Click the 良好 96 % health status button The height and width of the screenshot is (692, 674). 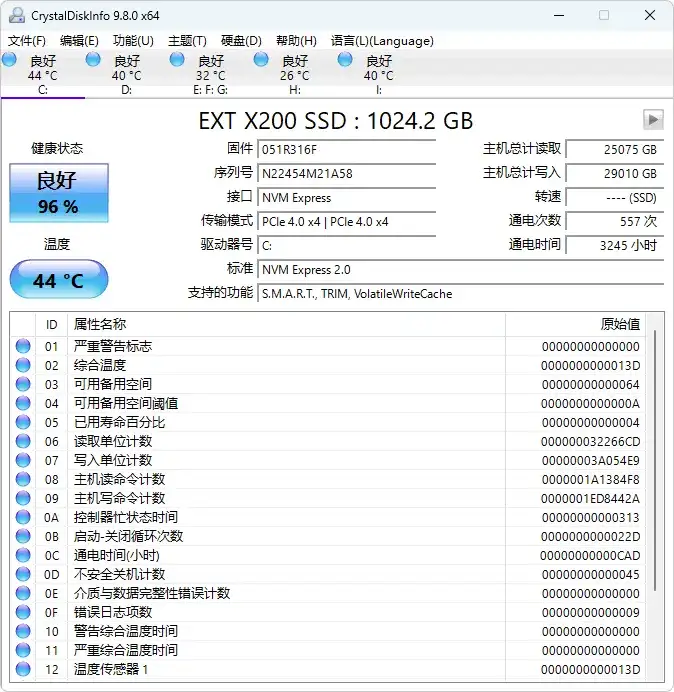pos(59,193)
